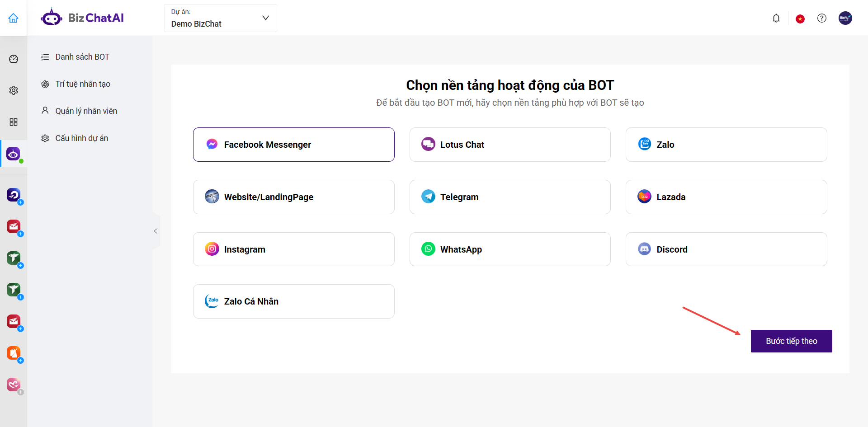
Task: Click the Facebook Messenger logo icon
Action: [x=212, y=144]
